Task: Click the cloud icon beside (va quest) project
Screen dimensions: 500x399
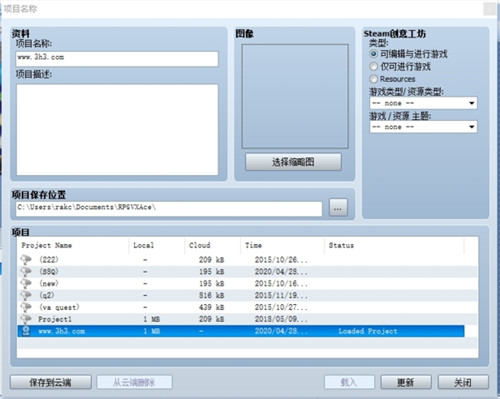Action: [x=26, y=307]
